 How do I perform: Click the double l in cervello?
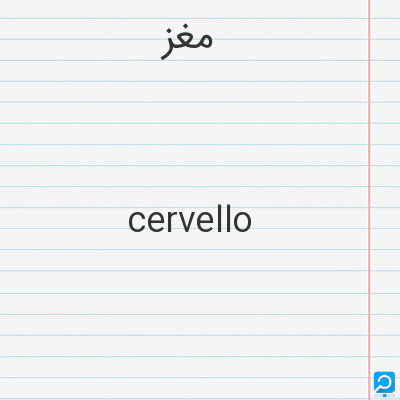224,220
